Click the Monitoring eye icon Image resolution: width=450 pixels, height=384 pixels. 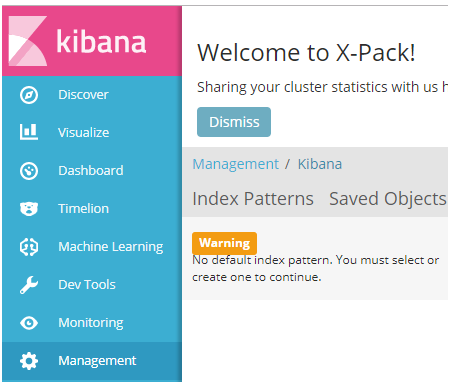click(x=29, y=323)
